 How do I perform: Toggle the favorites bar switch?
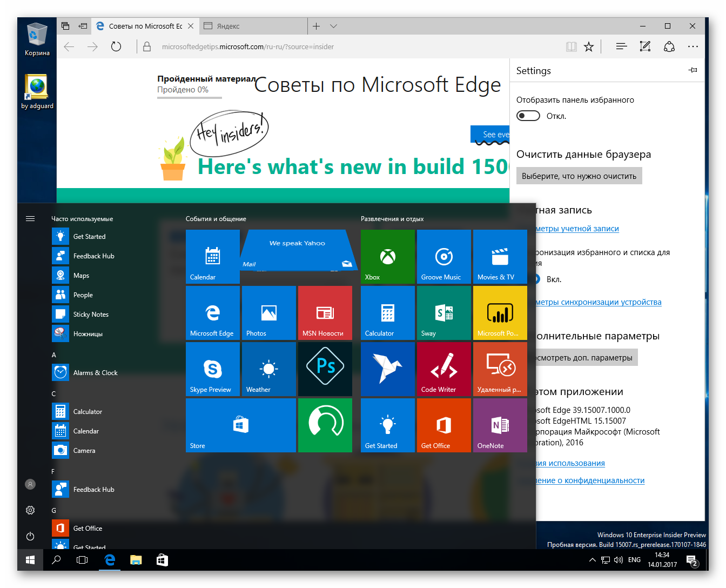[x=528, y=116]
